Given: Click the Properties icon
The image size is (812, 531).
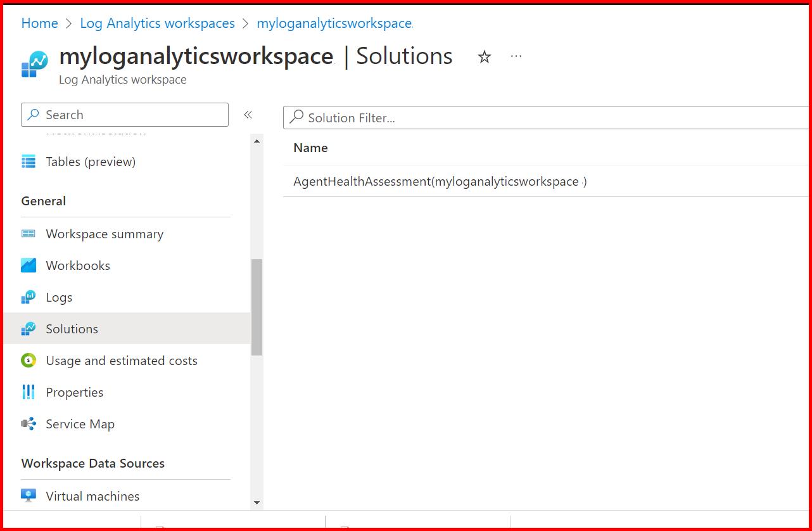Looking at the screenshot, I should (x=29, y=392).
